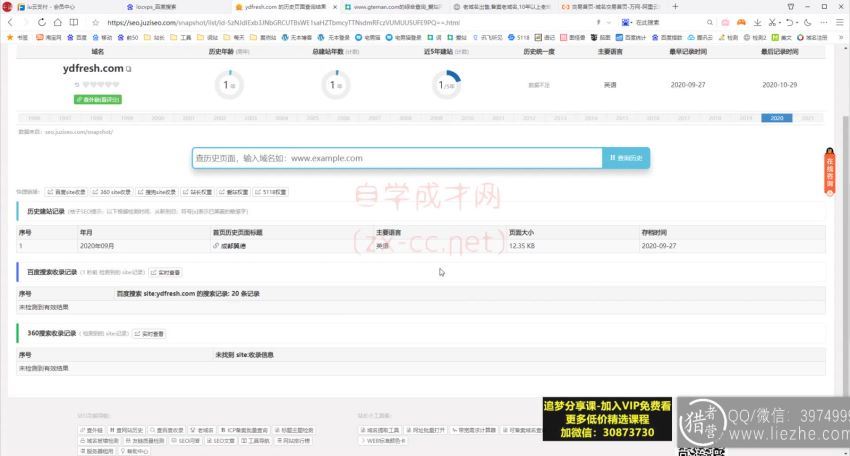This screenshot has height=456, width=850.
Task: Click the domain history search input field
Action: [397, 158]
